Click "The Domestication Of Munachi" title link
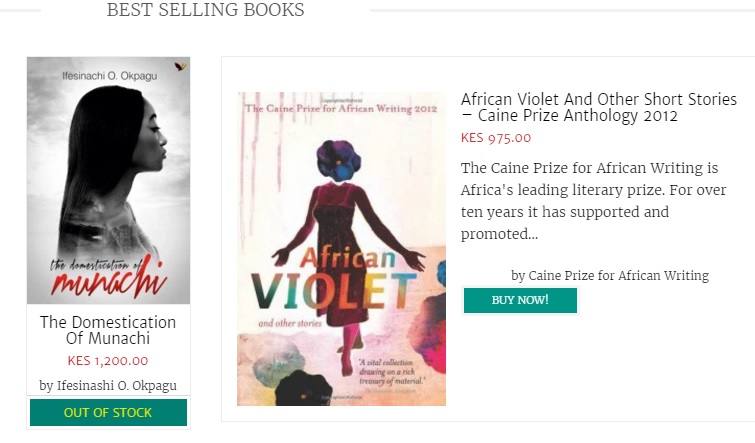The height and width of the screenshot is (443, 755). pos(108,330)
